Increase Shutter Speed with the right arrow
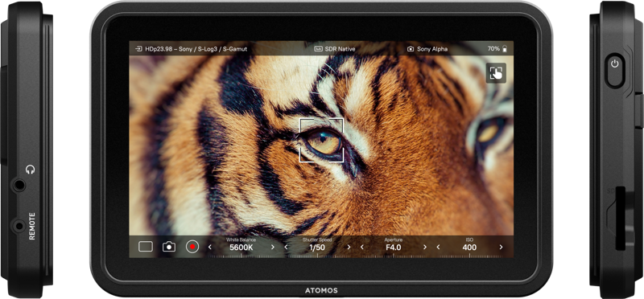This screenshot has width=644, height=299. click(x=349, y=247)
